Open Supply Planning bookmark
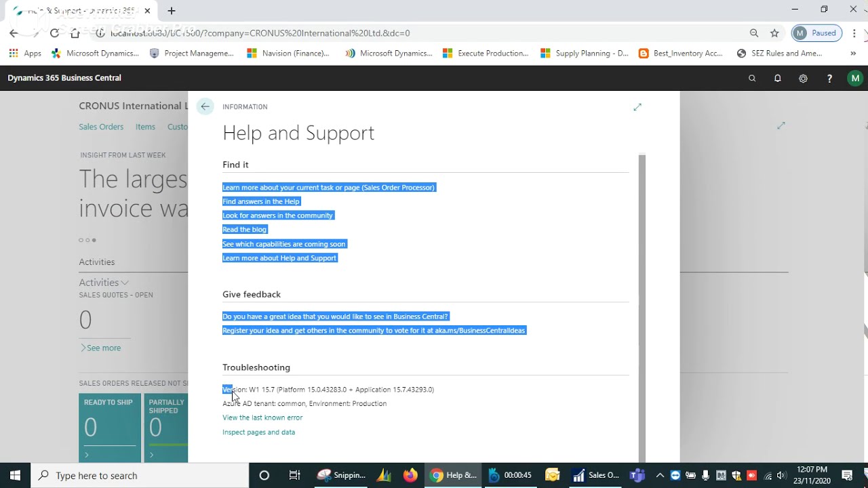The height and width of the screenshot is (488, 868). click(585, 53)
